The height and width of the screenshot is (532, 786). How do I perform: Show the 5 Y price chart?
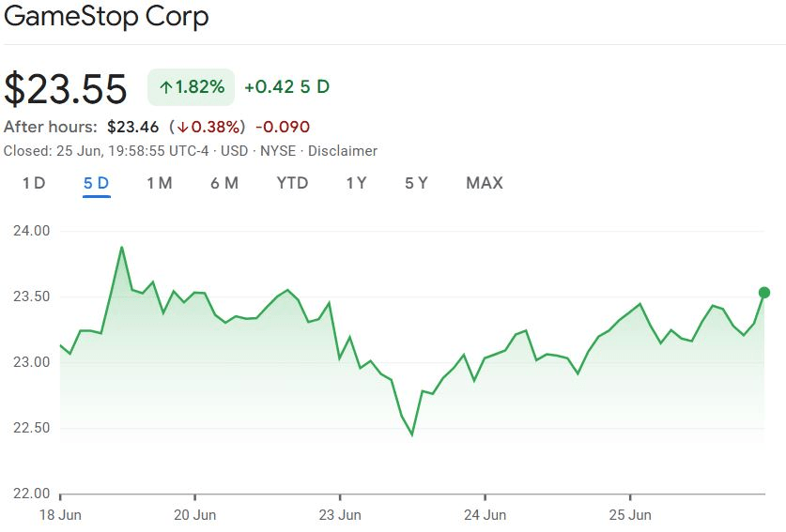416,183
